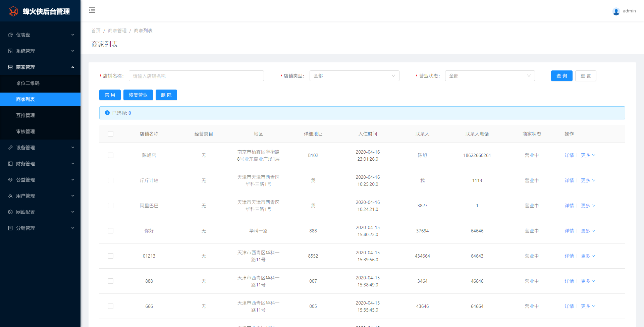The height and width of the screenshot is (327, 644).
Task: Click 商家管理 breadcrumb link
Action: pyautogui.click(x=117, y=31)
